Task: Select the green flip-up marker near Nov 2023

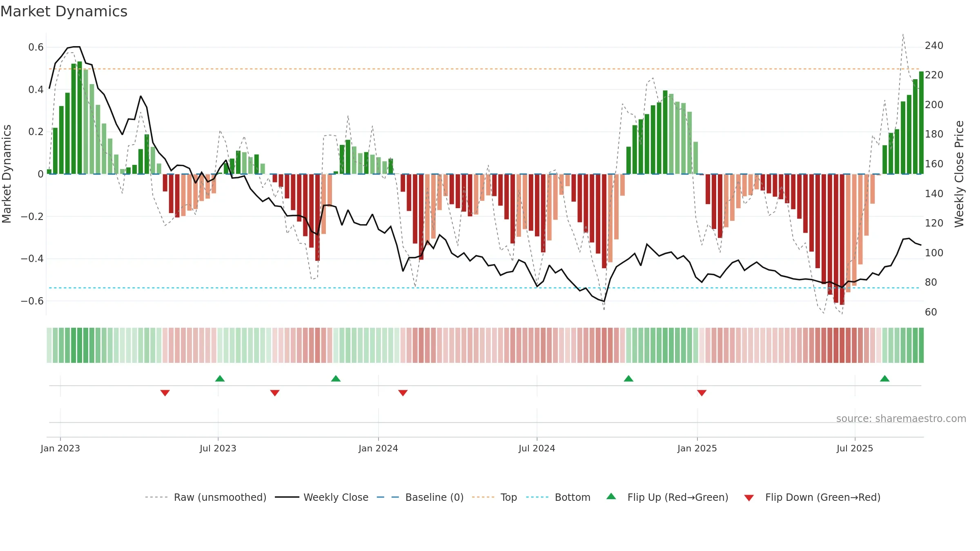Action: pos(336,378)
